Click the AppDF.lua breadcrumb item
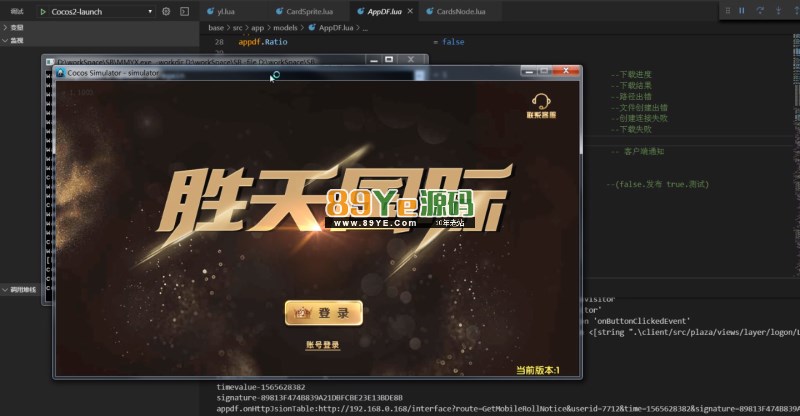The image size is (800, 416). [331, 28]
